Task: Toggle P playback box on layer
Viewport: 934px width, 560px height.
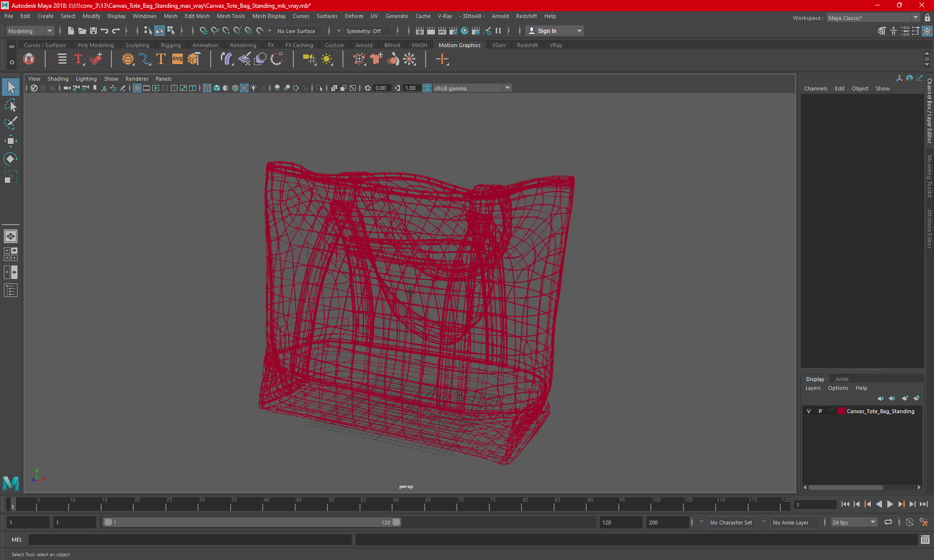Action: [x=820, y=411]
